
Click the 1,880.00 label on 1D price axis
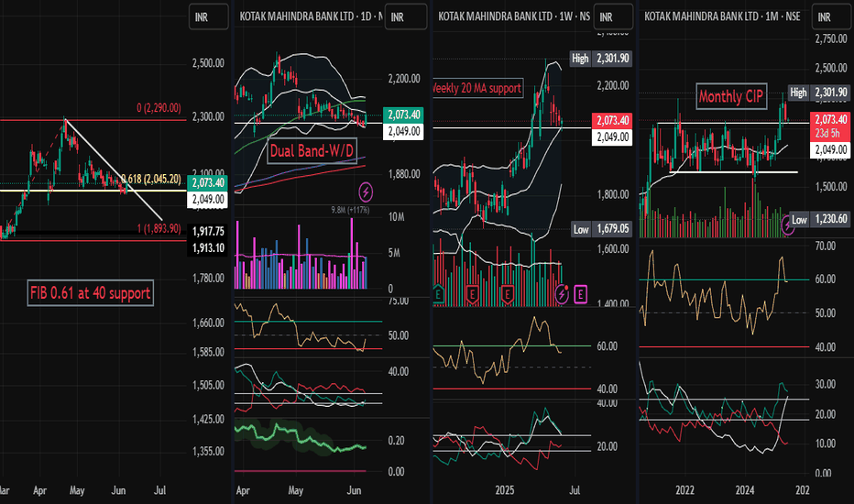pos(404,174)
